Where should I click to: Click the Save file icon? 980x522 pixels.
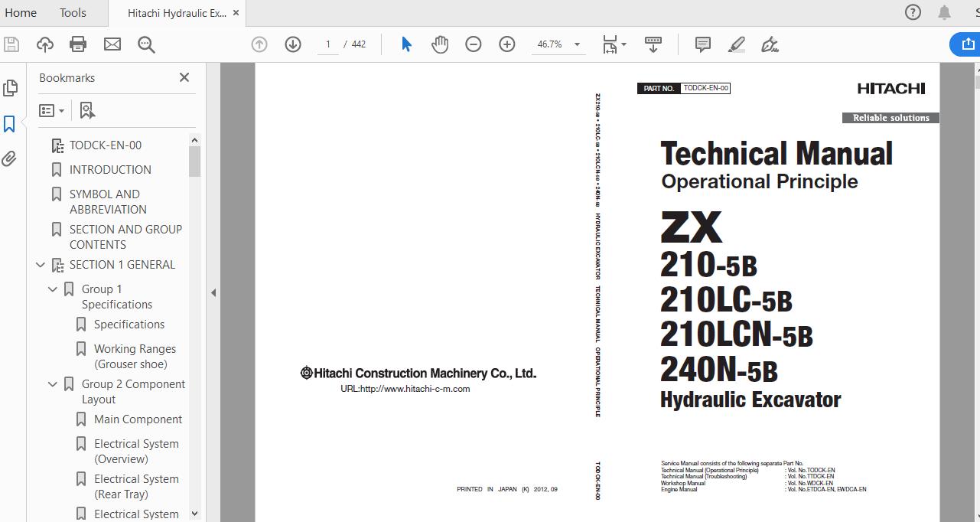(x=11, y=44)
